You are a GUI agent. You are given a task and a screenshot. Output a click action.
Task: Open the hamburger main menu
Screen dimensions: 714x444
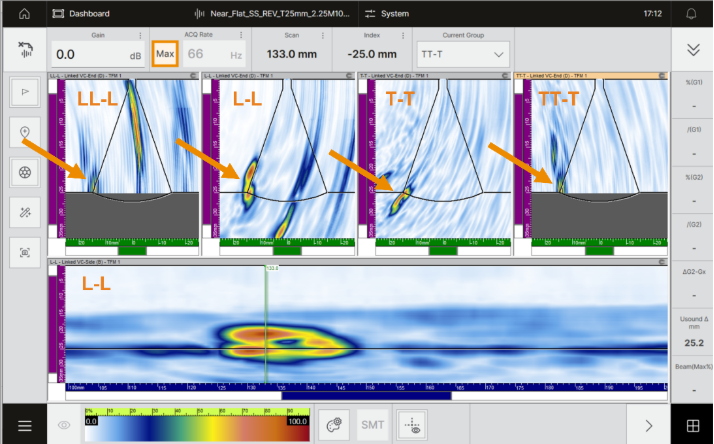24,425
